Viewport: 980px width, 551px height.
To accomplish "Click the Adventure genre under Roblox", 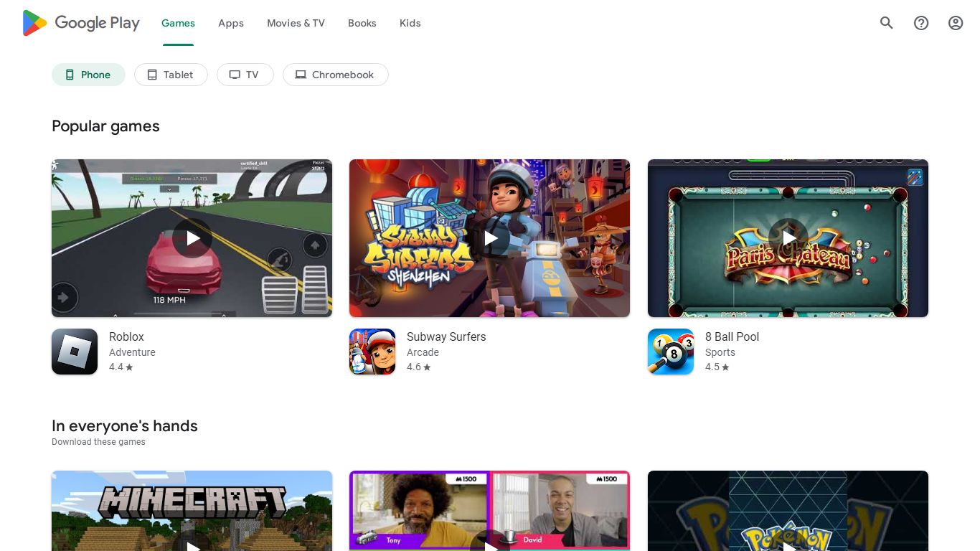I will coord(132,352).
